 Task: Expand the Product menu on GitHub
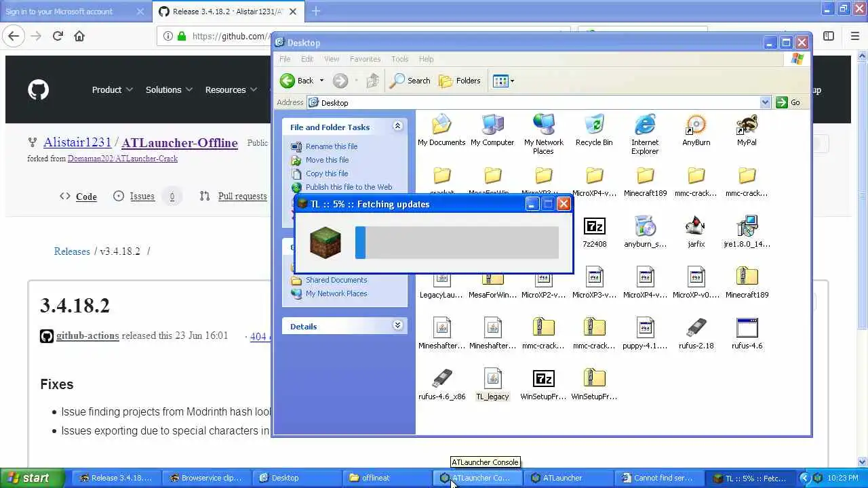point(113,89)
